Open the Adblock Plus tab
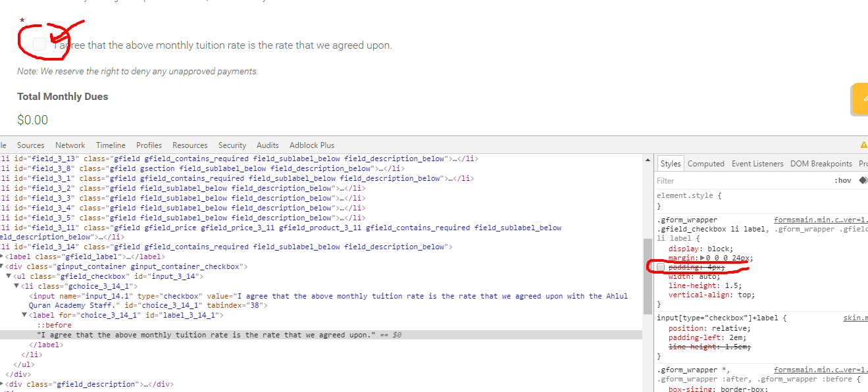 click(x=312, y=145)
